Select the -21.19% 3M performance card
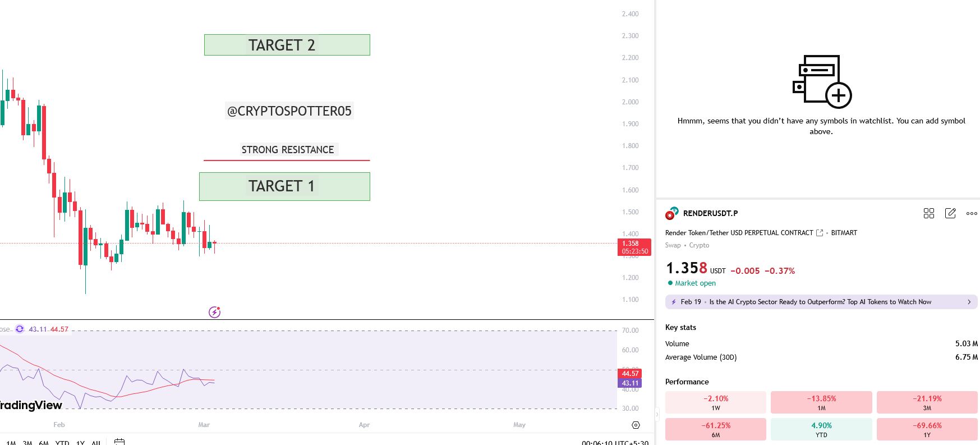 click(927, 402)
